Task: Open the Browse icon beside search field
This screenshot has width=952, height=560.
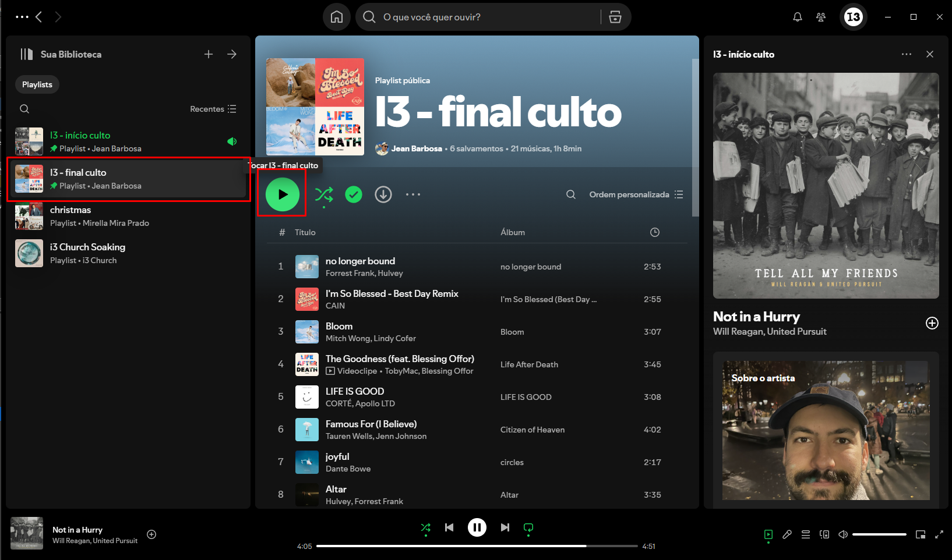Action: [x=615, y=17]
